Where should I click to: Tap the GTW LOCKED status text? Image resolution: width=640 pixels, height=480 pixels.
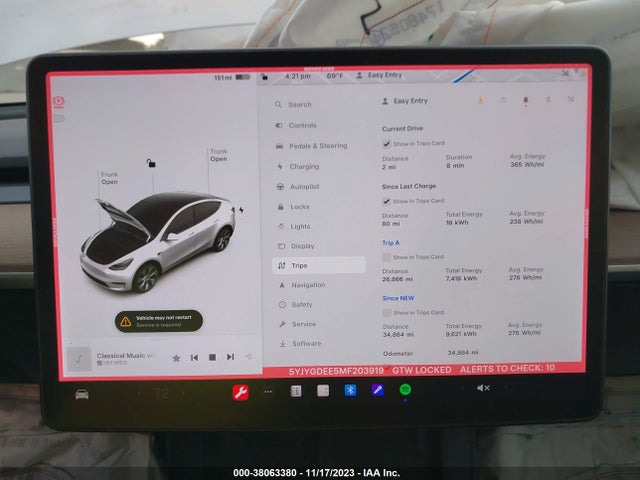tap(422, 370)
